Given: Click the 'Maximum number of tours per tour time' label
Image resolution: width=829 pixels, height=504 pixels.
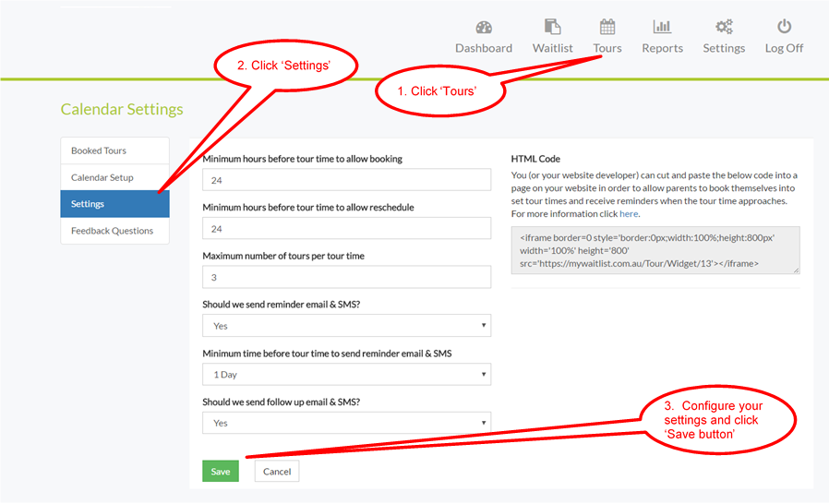Looking at the screenshot, I should (x=283, y=256).
